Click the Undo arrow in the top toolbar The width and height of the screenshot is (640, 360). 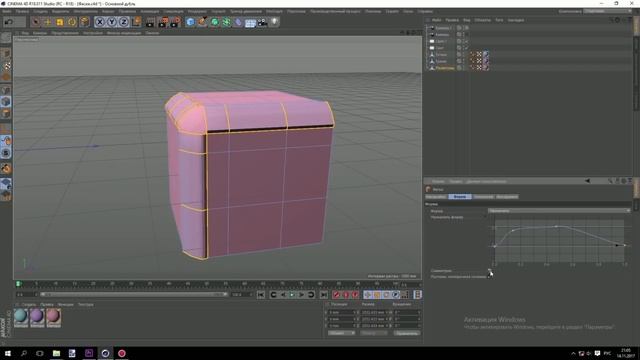click(x=9, y=22)
